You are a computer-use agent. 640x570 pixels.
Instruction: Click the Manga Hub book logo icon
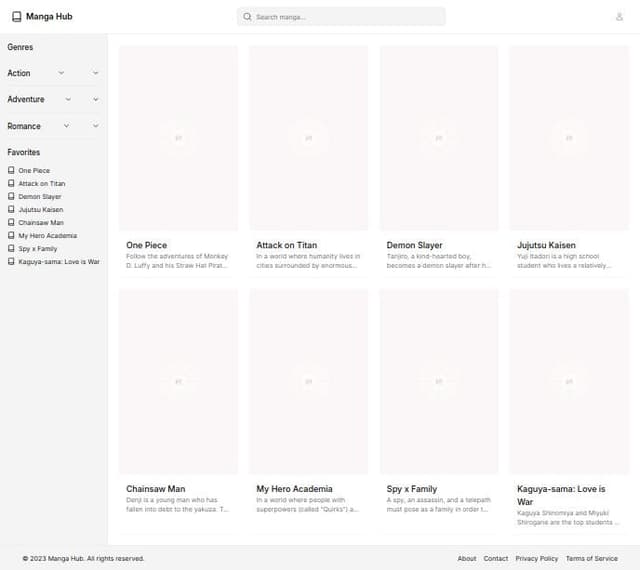point(16,17)
